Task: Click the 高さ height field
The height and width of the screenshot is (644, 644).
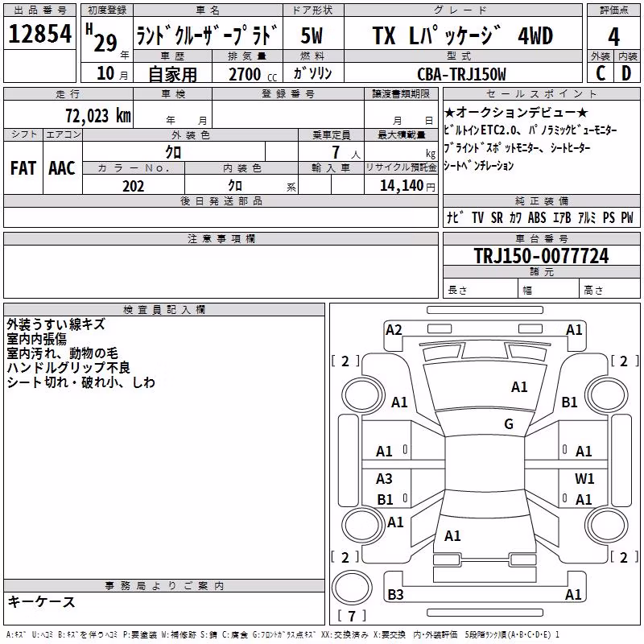Action: tap(610, 290)
